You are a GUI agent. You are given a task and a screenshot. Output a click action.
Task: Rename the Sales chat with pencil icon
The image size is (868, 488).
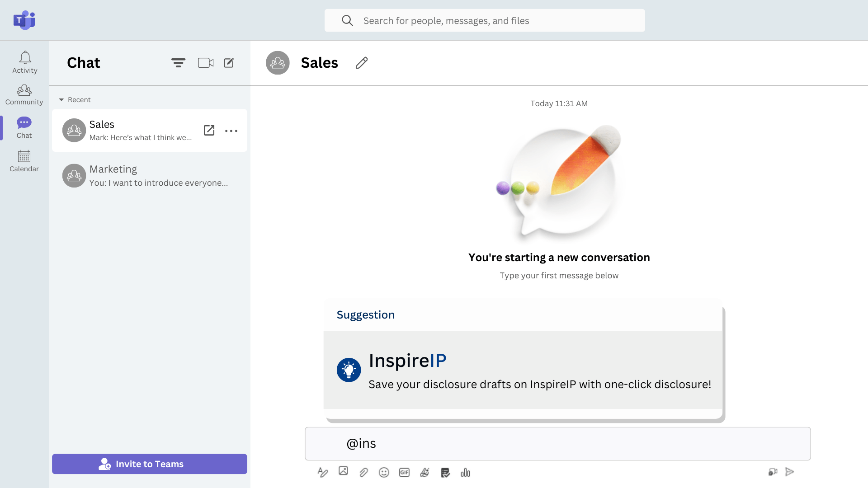coord(361,63)
